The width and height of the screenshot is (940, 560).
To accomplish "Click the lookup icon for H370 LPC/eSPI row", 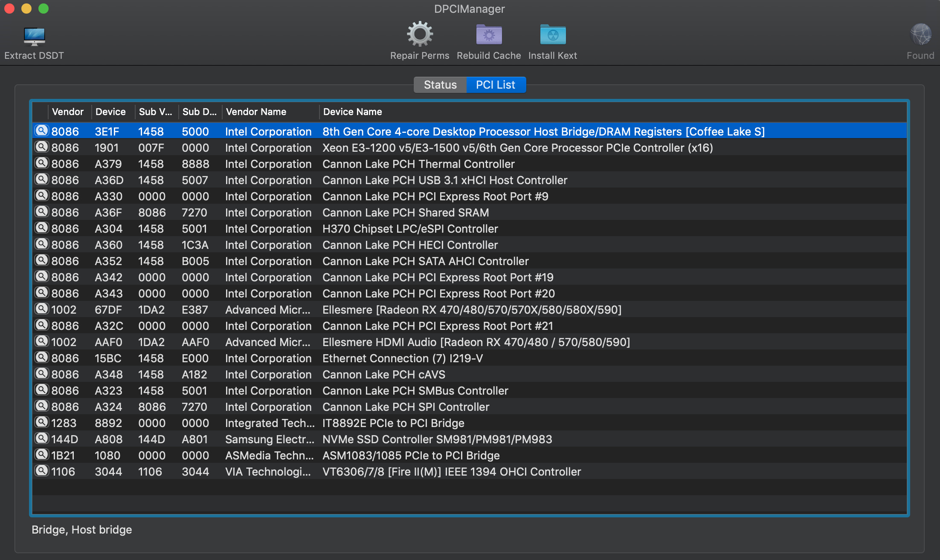I will (x=41, y=228).
